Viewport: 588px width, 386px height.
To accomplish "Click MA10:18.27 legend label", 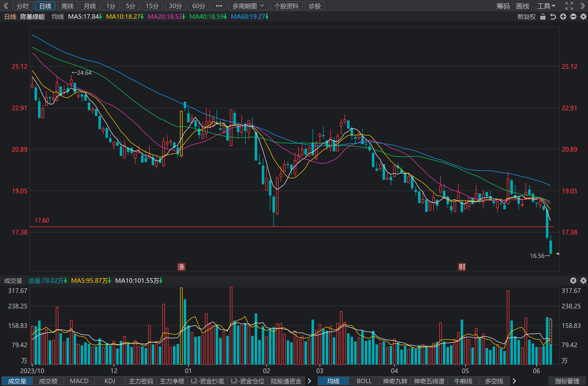I will click(x=125, y=17).
